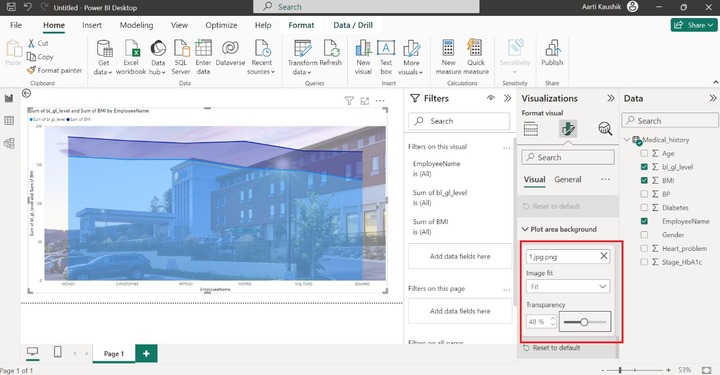Check the Gender field checkbox

644,235
